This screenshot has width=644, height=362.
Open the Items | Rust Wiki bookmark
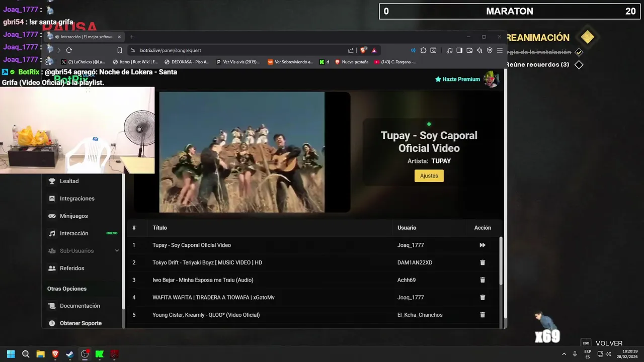point(135,62)
